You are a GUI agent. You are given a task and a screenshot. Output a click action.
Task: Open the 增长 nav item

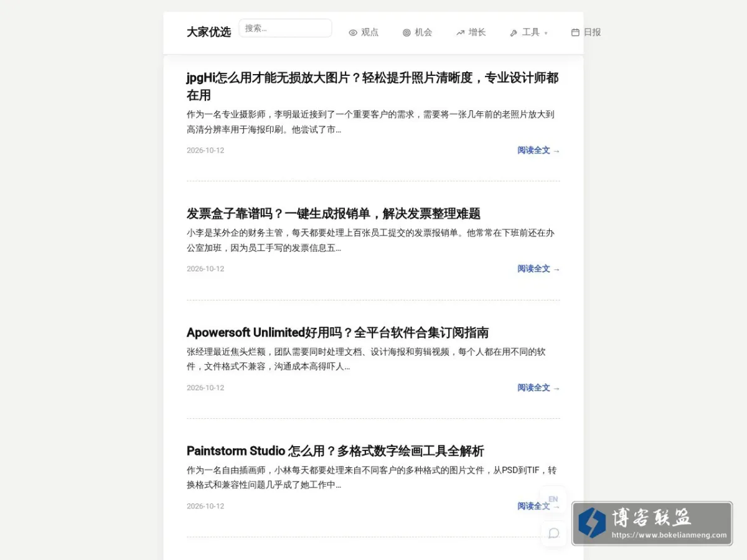click(471, 32)
